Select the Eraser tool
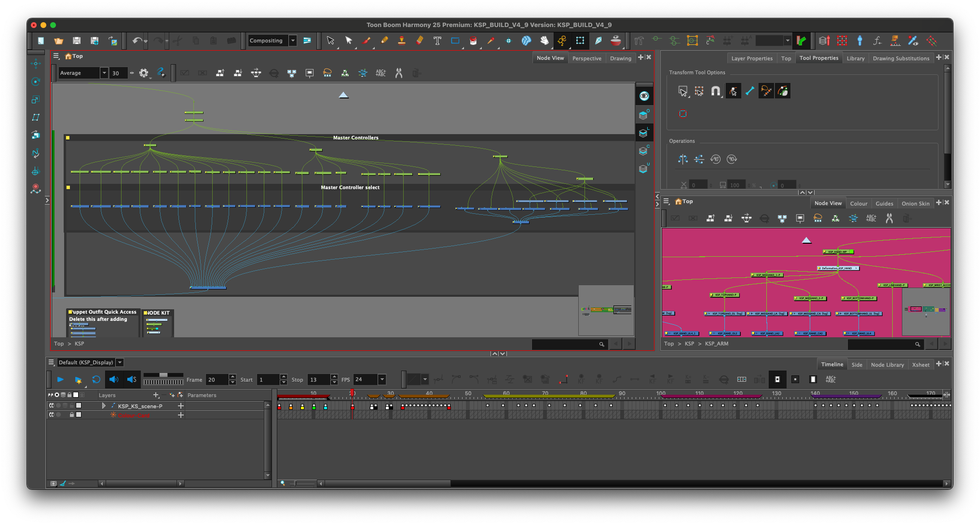 tap(420, 41)
